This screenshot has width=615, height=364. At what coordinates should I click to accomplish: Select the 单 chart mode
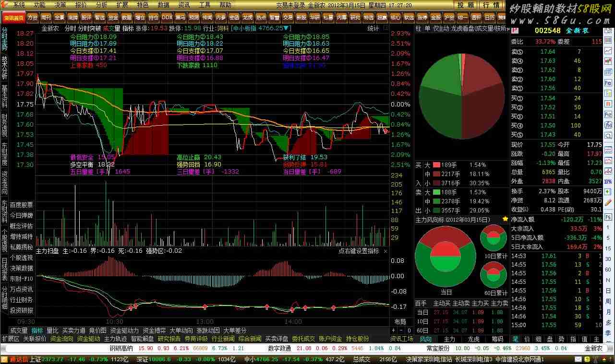tap(427, 28)
